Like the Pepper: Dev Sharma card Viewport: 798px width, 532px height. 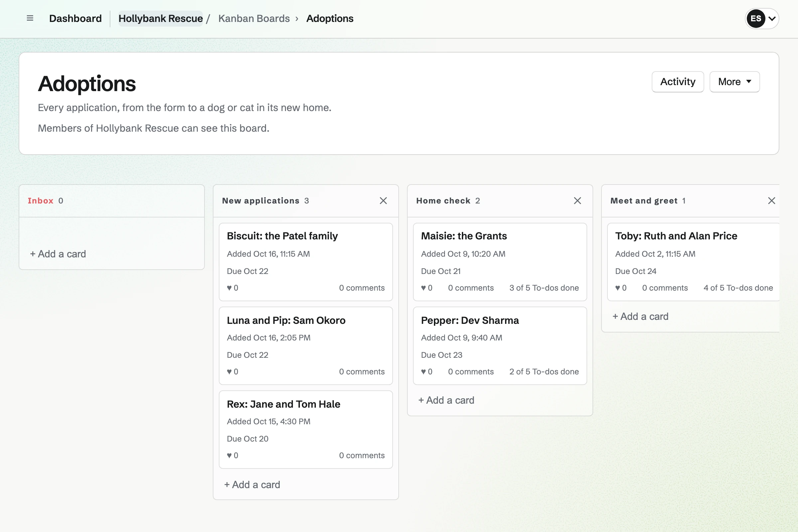[x=427, y=371]
